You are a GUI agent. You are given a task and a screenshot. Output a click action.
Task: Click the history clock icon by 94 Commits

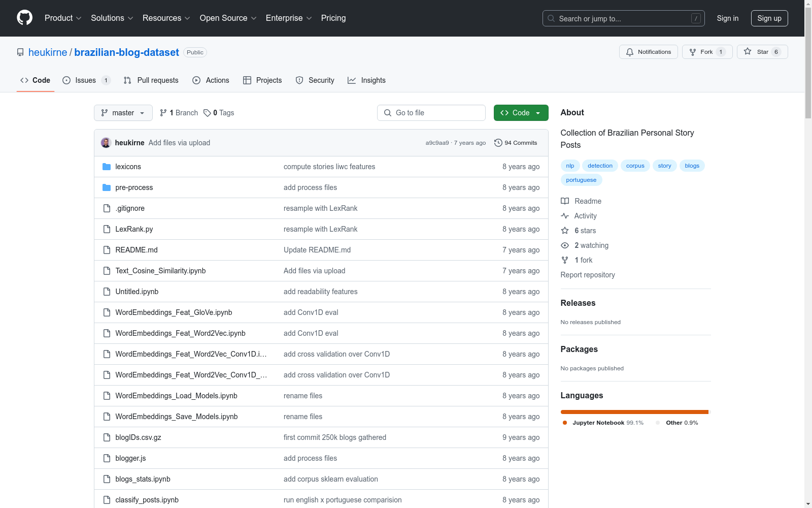pyautogui.click(x=498, y=143)
